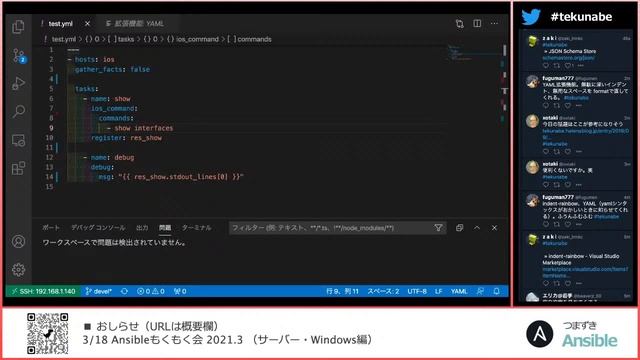Split the editor to the right
This screenshot has height=360, width=640.
[477, 23]
